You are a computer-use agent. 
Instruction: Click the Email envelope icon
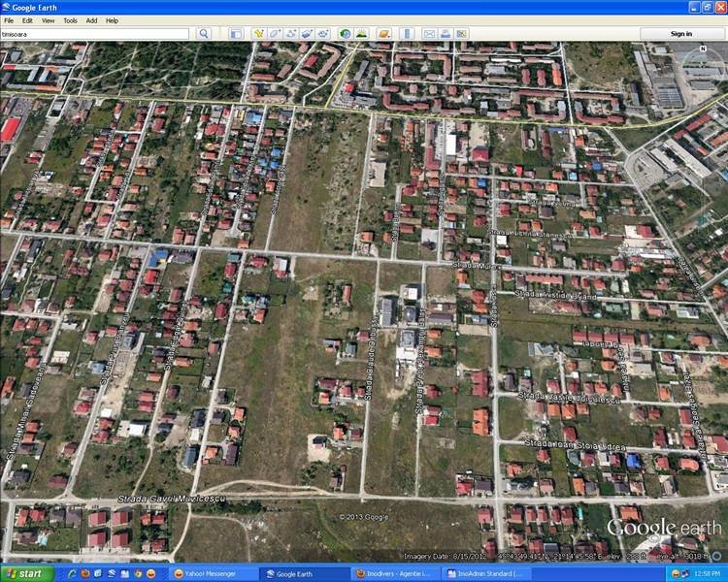tap(428, 34)
